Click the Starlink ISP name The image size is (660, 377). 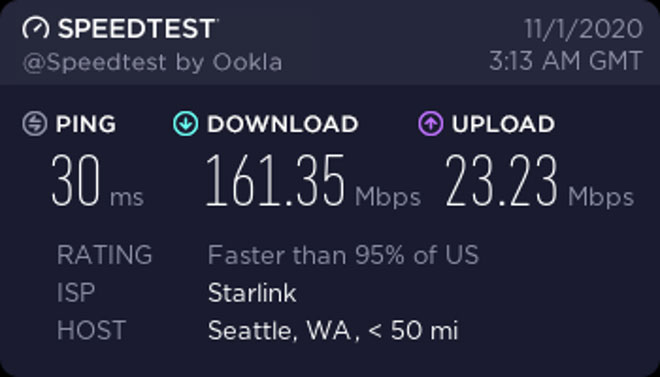click(x=252, y=292)
